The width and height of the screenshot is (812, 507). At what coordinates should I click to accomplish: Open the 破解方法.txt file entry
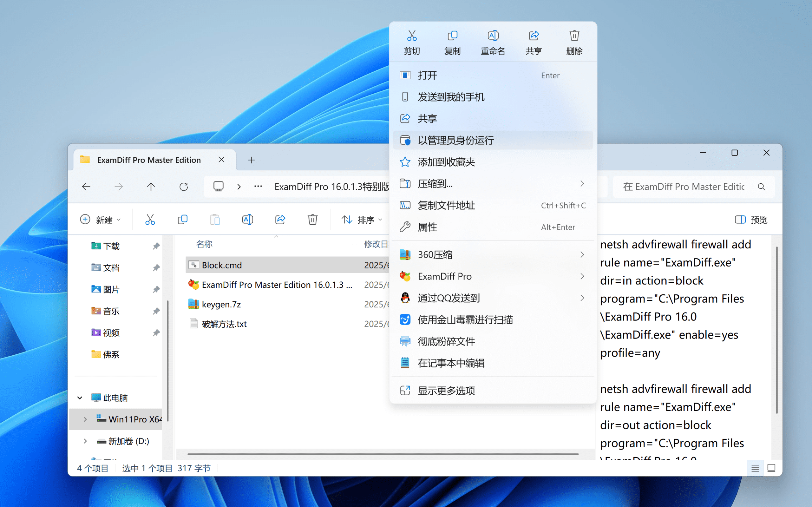224,324
